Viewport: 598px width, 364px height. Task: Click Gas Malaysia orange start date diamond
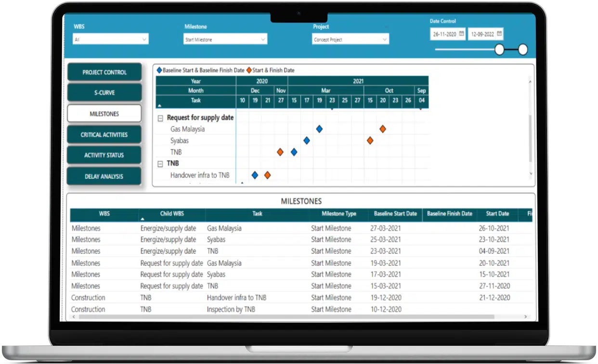click(x=383, y=129)
